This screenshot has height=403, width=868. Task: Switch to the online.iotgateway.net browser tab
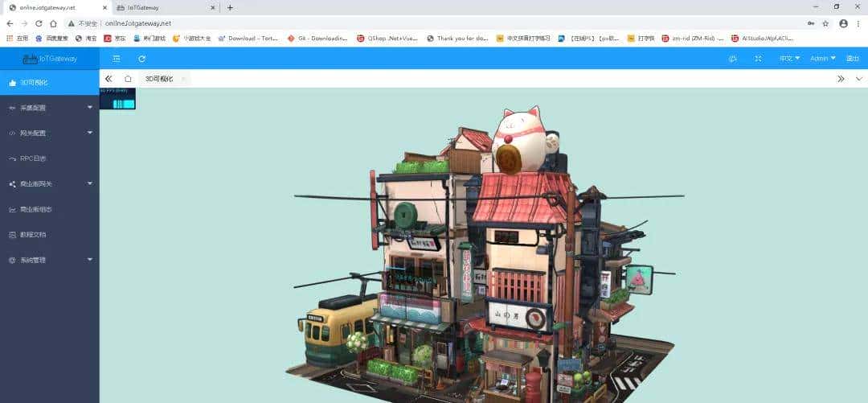[55, 7]
